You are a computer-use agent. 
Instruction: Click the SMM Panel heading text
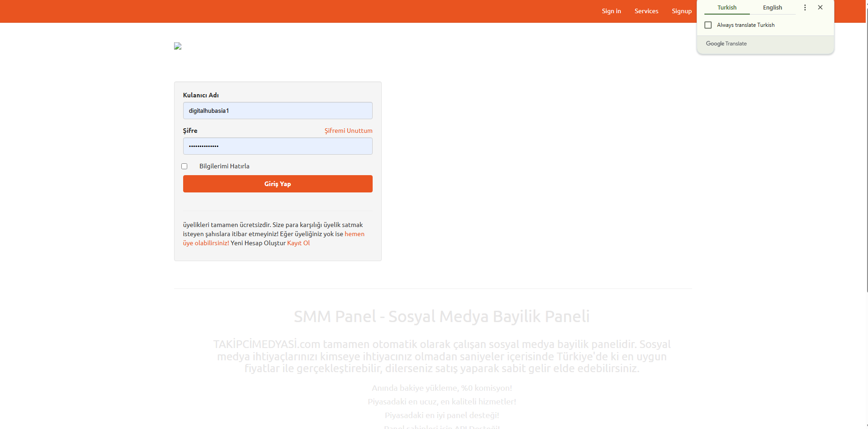[x=441, y=317]
